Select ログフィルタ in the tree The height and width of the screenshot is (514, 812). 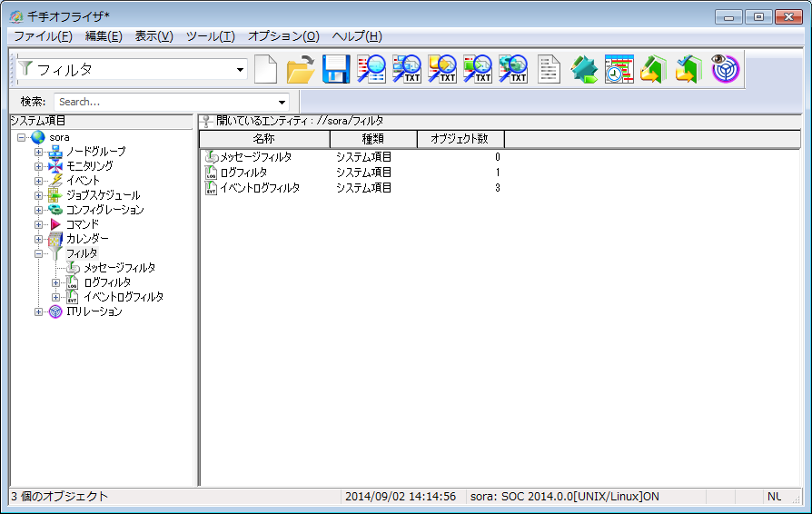107,282
